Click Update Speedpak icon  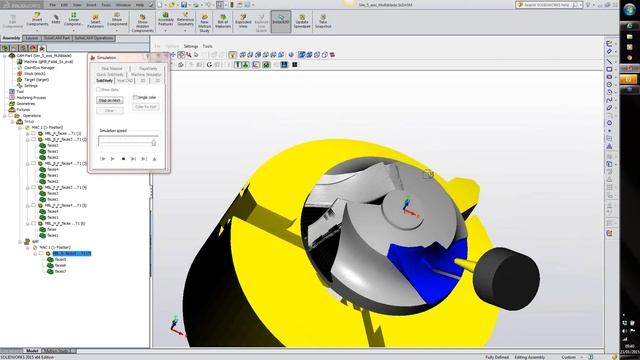tap(302, 21)
